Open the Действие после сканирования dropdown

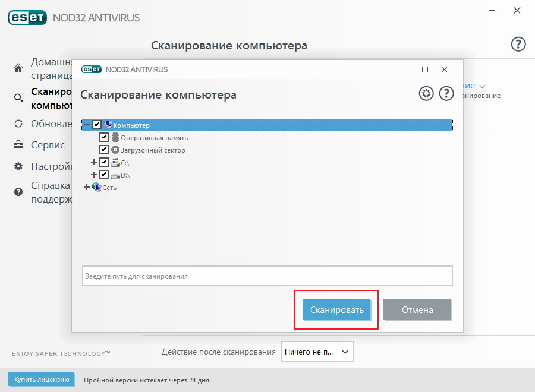pos(317,352)
